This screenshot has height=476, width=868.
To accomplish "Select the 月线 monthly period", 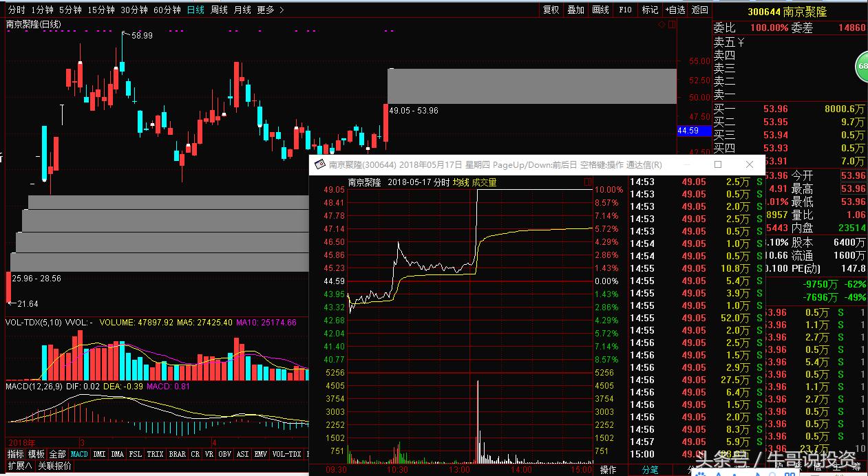I will [x=242, y=10].
